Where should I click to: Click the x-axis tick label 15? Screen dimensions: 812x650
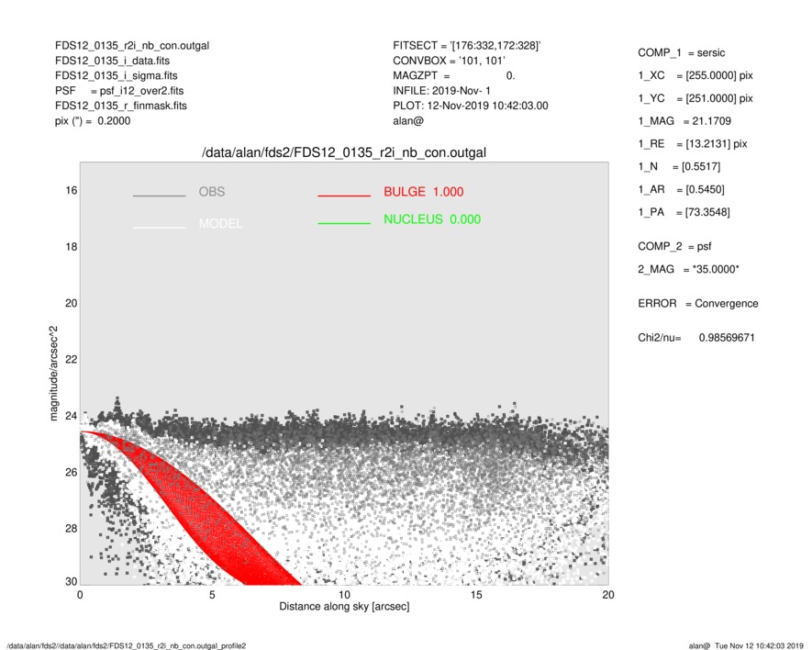[x=476, y=595]
